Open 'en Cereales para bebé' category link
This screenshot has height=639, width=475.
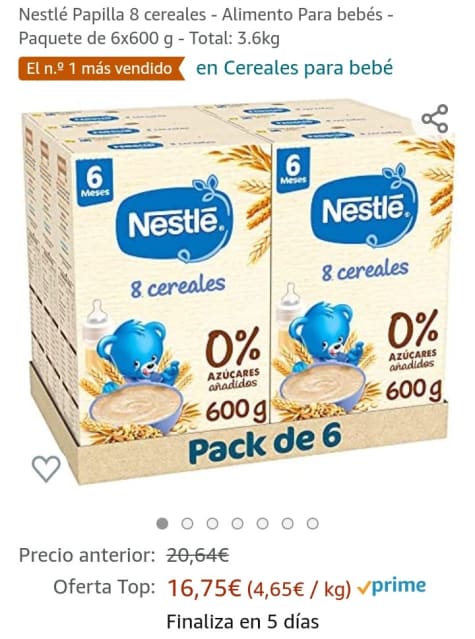pos(295,68)
